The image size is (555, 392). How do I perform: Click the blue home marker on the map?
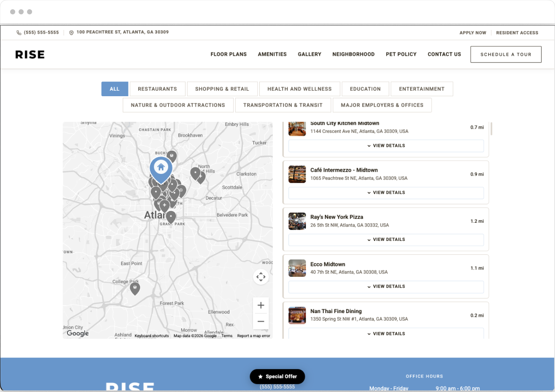click(161, 170)
